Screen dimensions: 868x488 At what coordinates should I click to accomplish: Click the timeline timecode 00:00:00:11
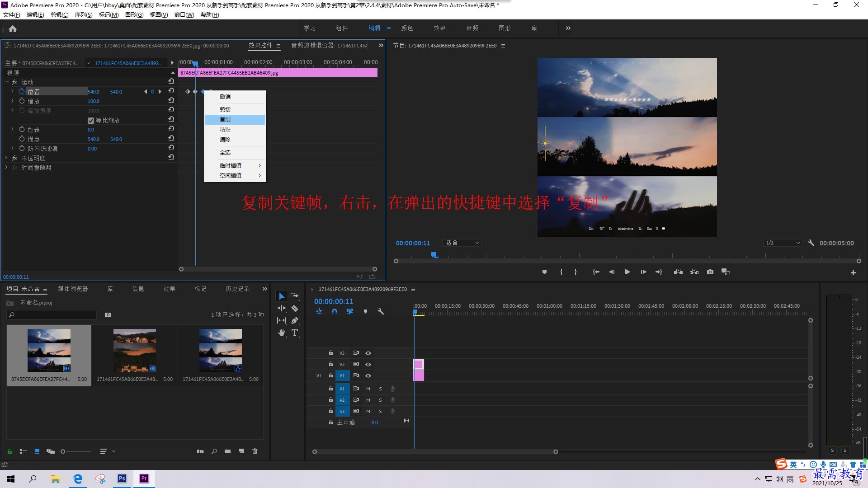click(334, 301)
